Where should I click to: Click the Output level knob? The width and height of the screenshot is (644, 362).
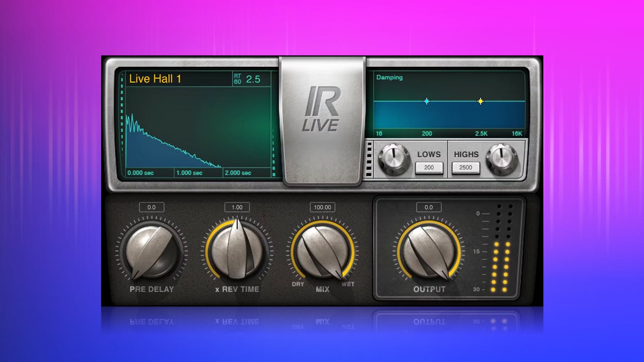point(429,251)
